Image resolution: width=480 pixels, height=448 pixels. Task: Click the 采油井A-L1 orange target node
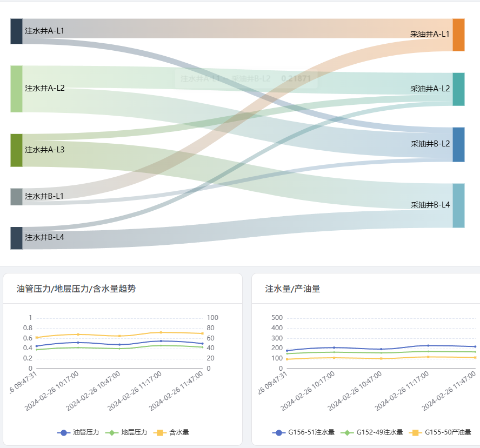458,35
